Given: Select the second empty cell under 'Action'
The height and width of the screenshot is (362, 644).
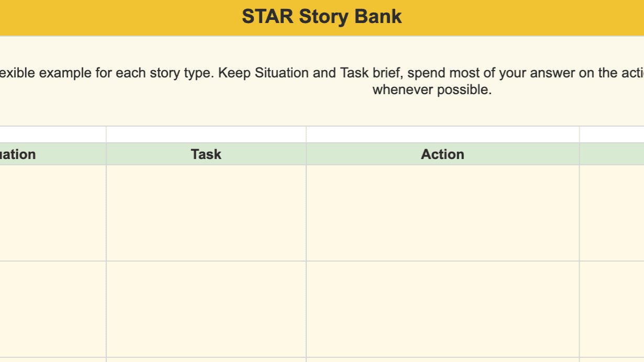Looking at the screenshot, I should 442,309.
